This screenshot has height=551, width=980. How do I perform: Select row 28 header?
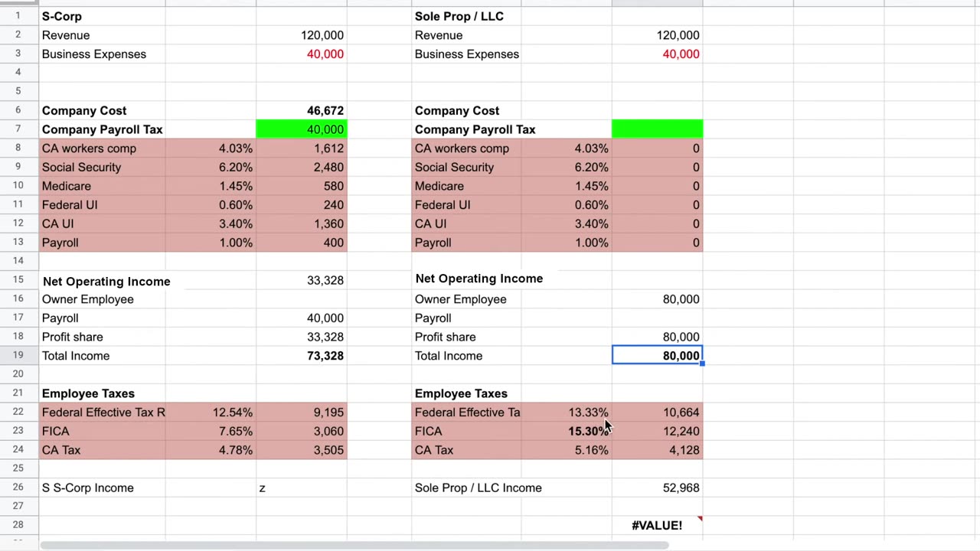click(18, 524)
